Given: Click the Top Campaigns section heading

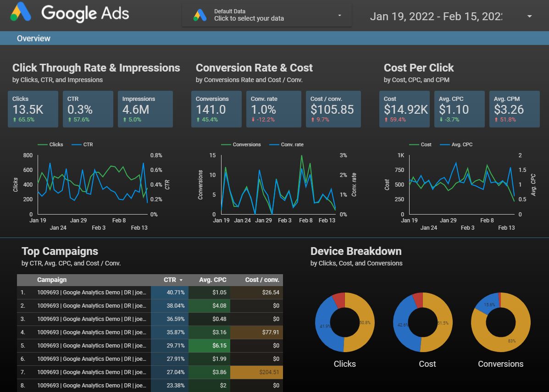Looking at the screenshot, I should 60,251.
